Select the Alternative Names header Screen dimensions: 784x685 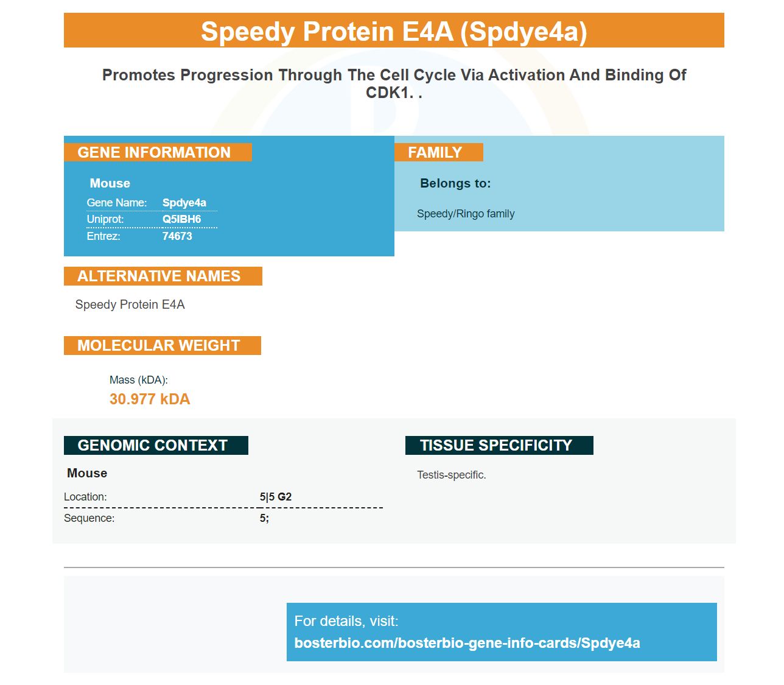(x=163, y=276)
